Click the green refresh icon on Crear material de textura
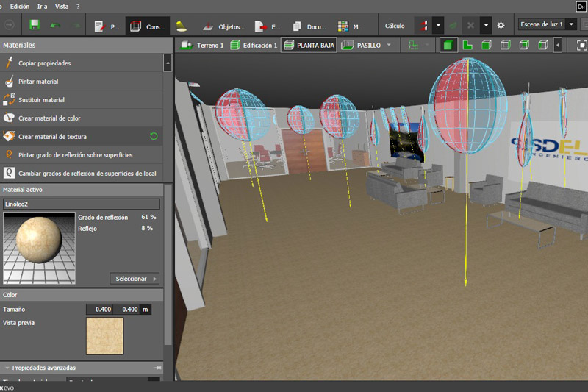Viewport: 588px width, 392px height. [154, 136]
